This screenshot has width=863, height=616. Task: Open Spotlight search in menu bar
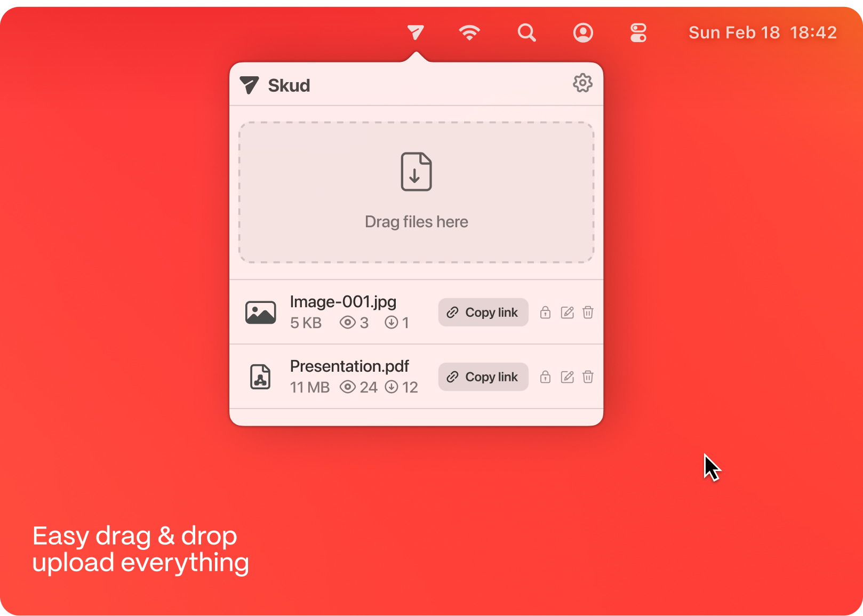[526, 33]
